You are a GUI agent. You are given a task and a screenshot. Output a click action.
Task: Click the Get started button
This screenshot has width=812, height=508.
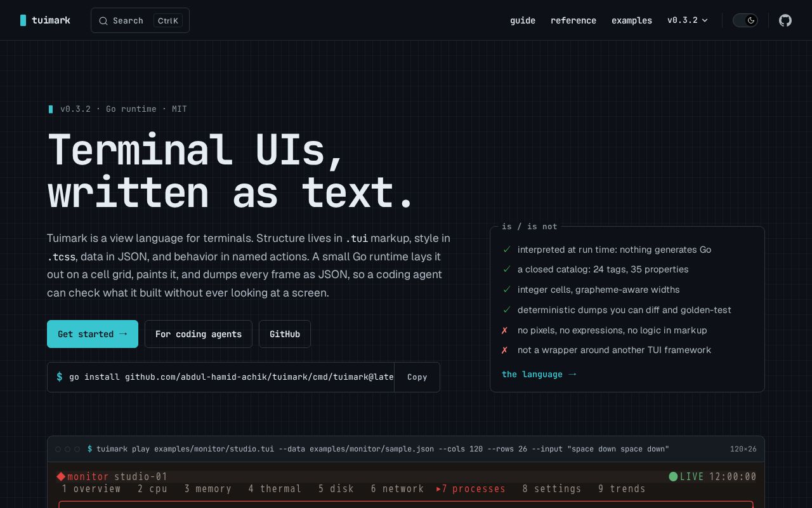(x=93, y=334)
